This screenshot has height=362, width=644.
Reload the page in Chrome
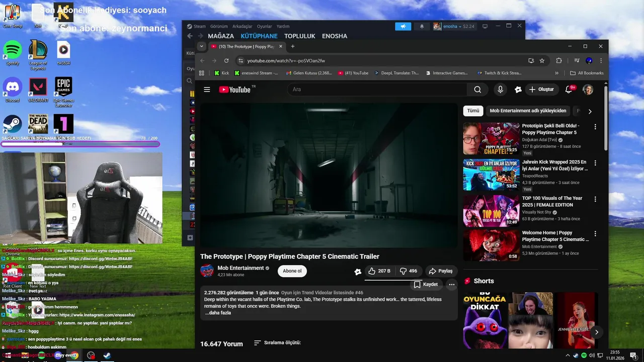pos(226,60)
